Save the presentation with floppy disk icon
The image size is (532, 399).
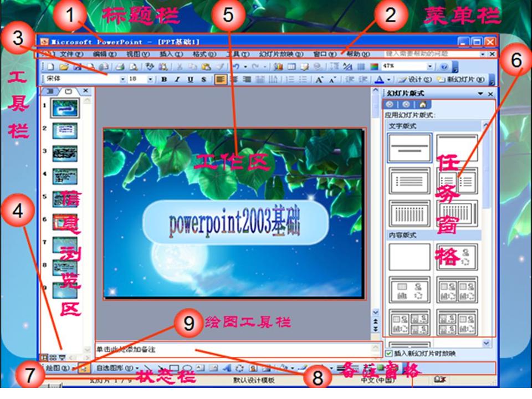click(x=78, y=67)
